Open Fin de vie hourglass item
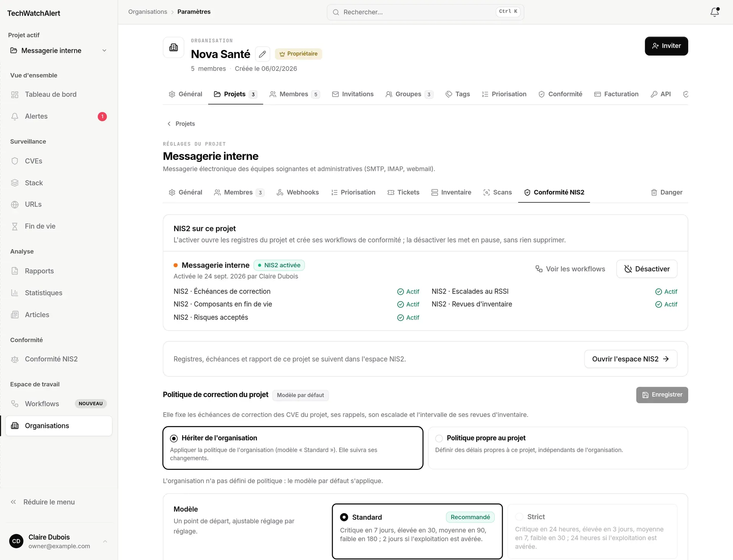Image resolution: width=733 pixels, height=560 pixels. tap(59, 226)
